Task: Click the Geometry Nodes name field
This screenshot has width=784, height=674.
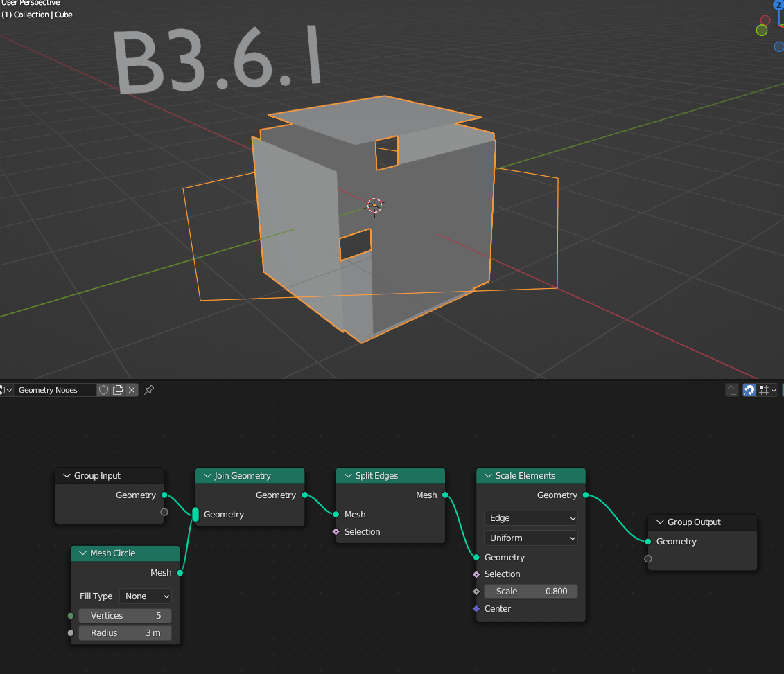Action: pos(54,390)
